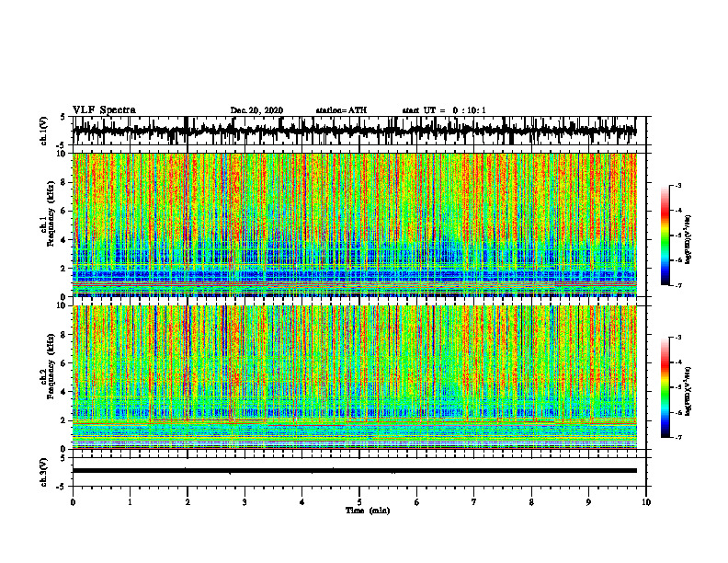Viewport: 728px width, 563px height.
Task: Click the "ch.1(V)" waveform axis label
Action: (x=44, y=131)
